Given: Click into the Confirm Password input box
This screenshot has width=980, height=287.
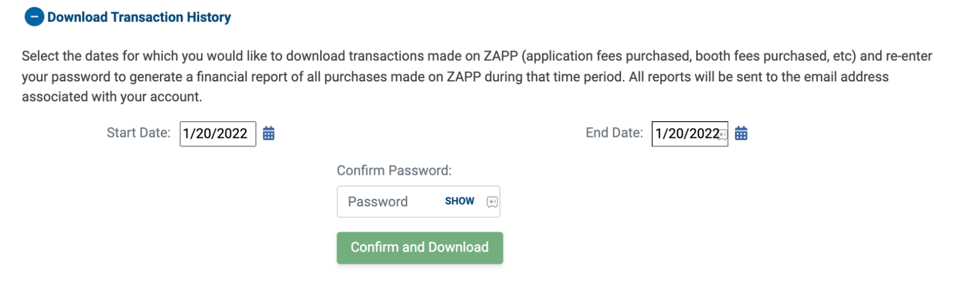Looking at the screenshot, I should click(x=418, y=202).
